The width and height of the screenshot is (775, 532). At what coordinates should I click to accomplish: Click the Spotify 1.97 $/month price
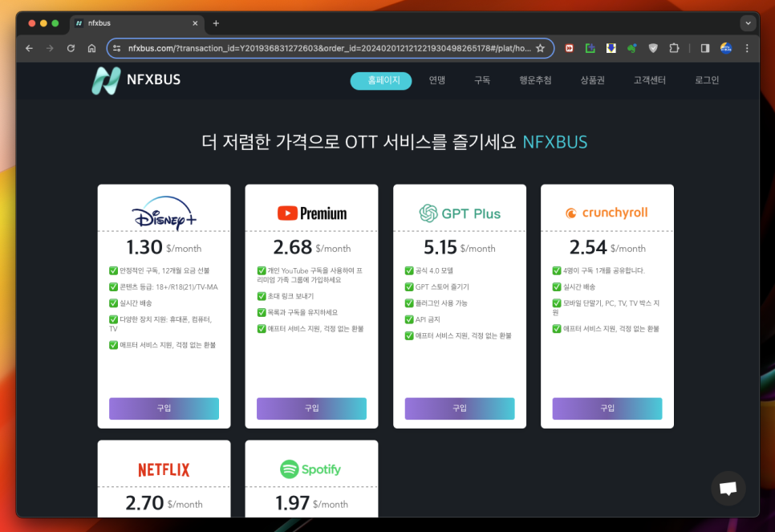pos(311,503)
